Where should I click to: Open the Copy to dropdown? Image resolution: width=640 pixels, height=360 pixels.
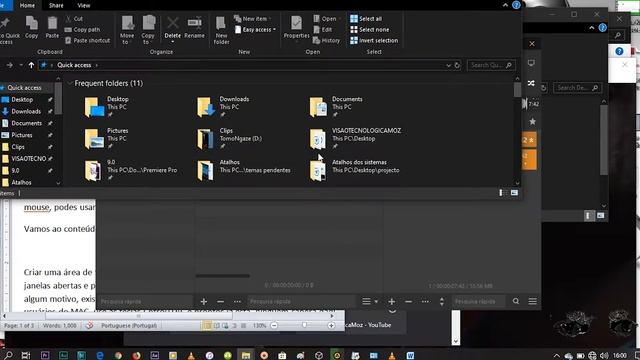click(x=148, y=30)
